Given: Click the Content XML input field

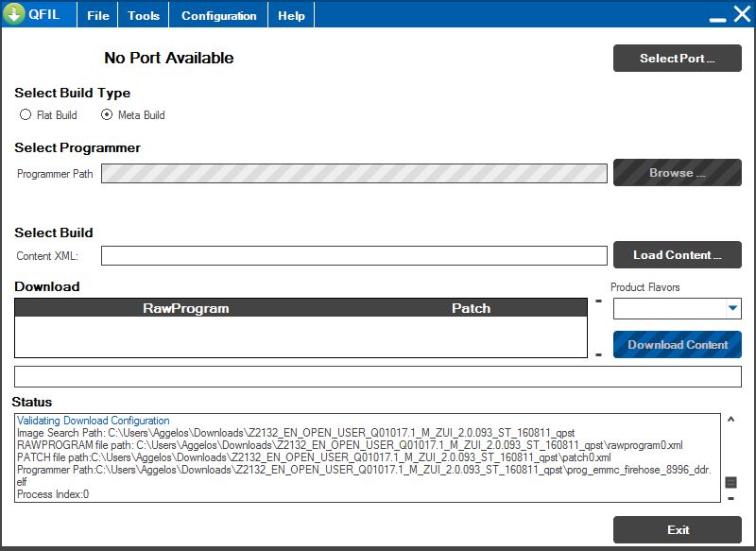Looking at the screenshot, I should point(353,255).
